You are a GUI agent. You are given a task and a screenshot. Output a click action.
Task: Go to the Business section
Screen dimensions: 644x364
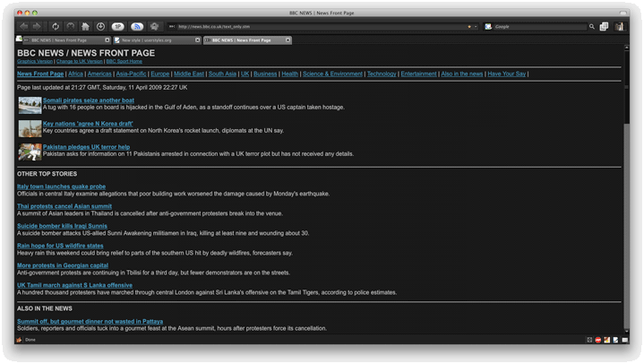(x=265, y=74)
